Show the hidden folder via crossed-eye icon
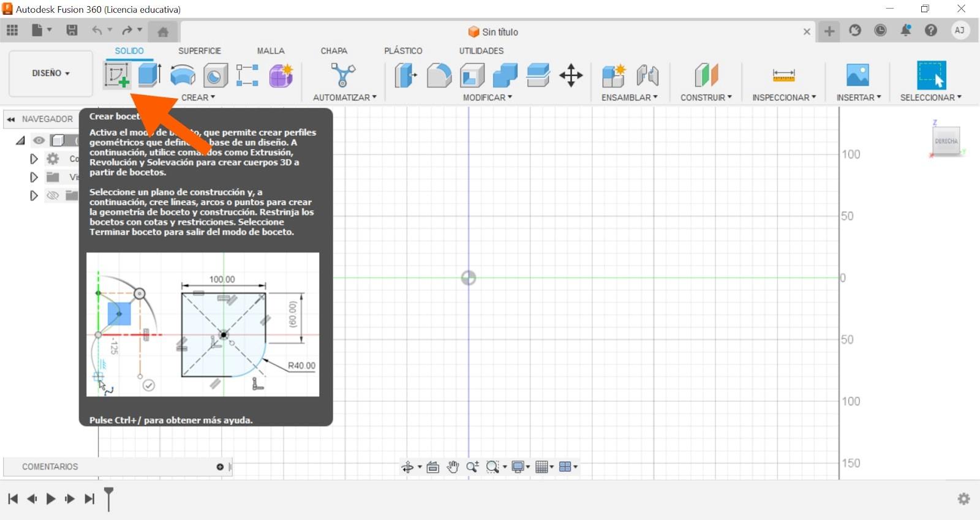Screen dimensions: 980x520 (53, 195)
